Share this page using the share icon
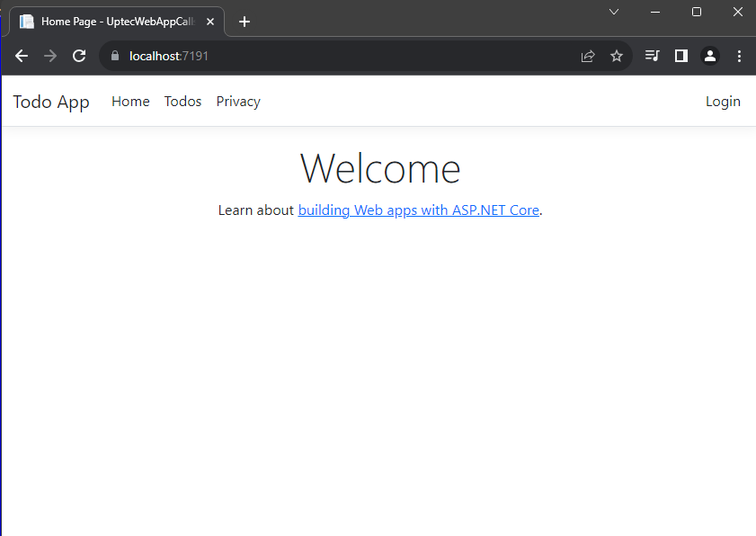Viewport: 756px width, 536px height. [588, 56]
